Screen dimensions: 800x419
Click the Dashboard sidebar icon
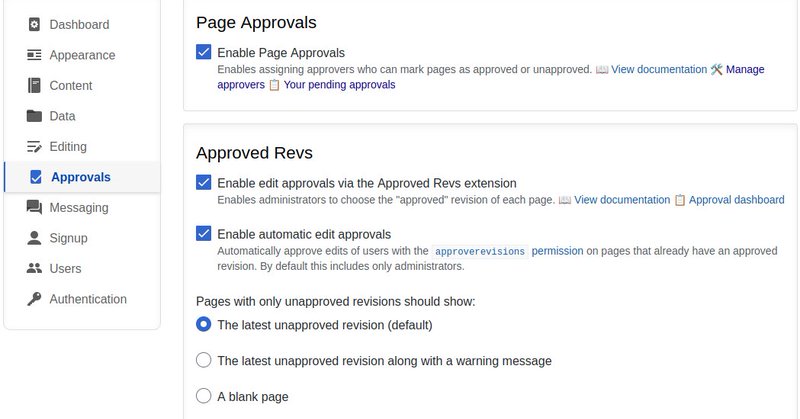click(x=34, y=24)
